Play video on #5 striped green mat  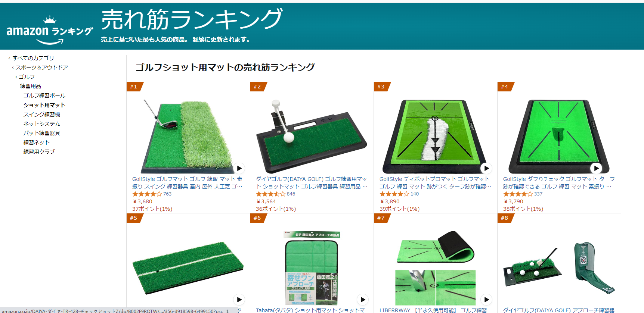pos(239,300)
